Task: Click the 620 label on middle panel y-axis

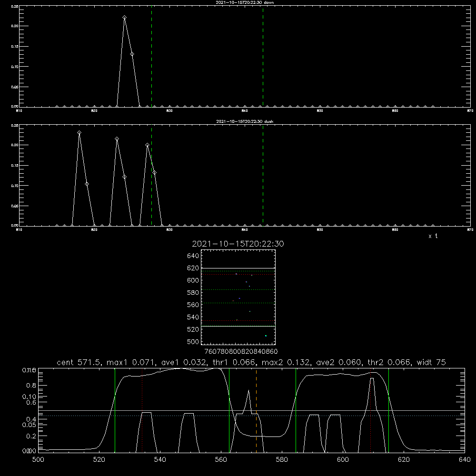Action: (x=193, y=268)
